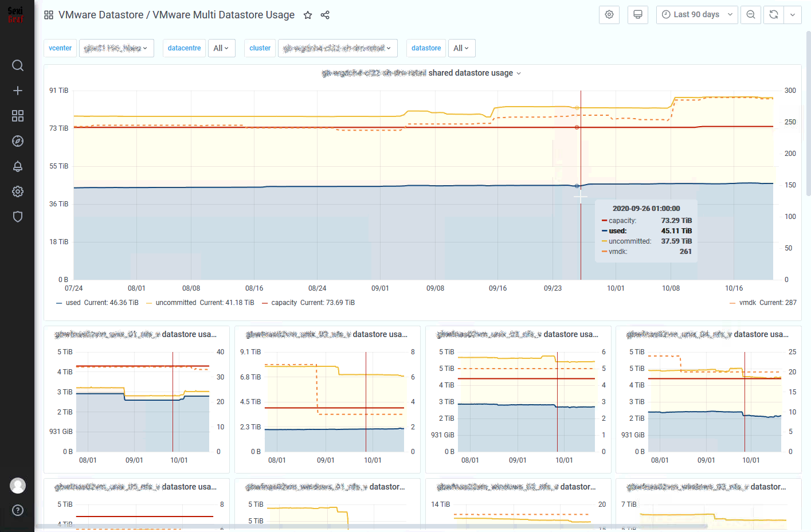
Task: Click the uncommitted color line in legend
Action: (x=149, y=303)
